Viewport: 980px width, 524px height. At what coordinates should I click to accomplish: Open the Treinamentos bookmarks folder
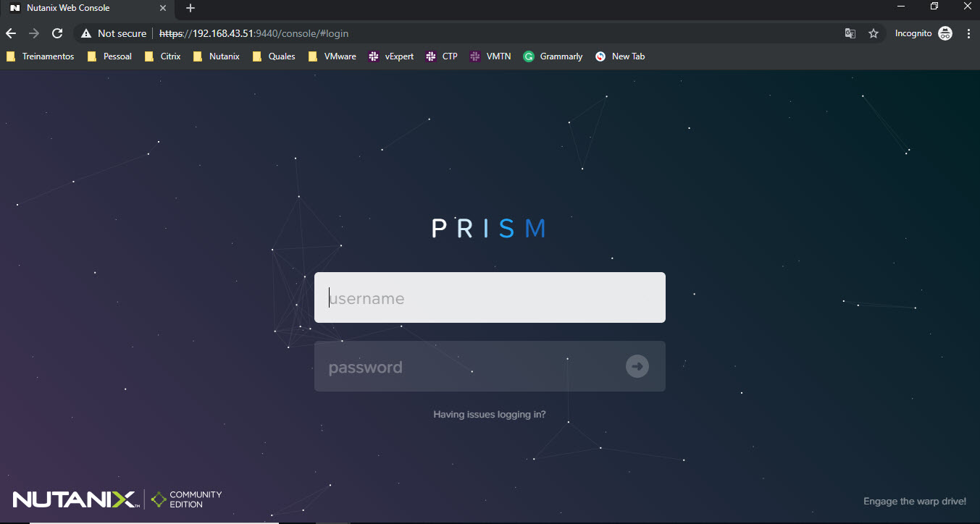click(41, 56)
